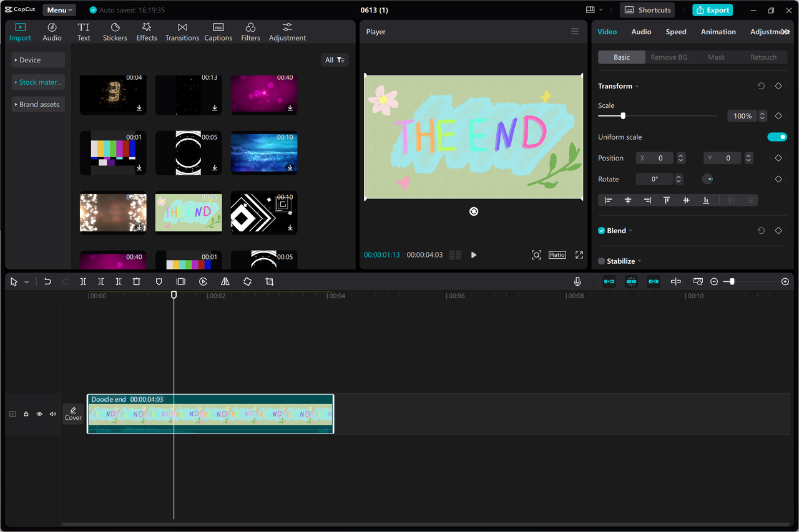The image size is (799, 532).
Task: Open the Menu dropdown
Action: [59, 9]
